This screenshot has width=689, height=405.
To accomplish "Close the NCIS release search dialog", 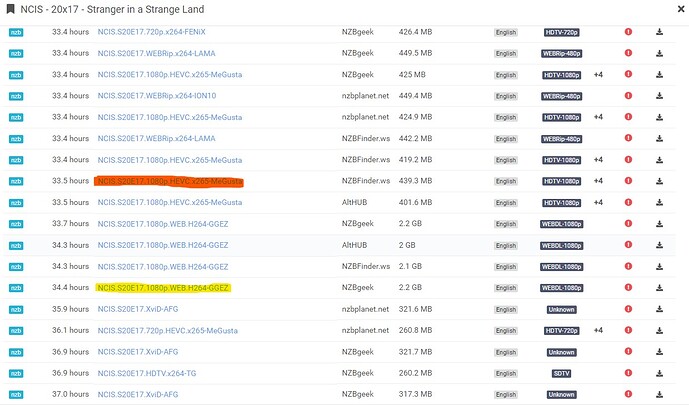I will click(681, 9).
